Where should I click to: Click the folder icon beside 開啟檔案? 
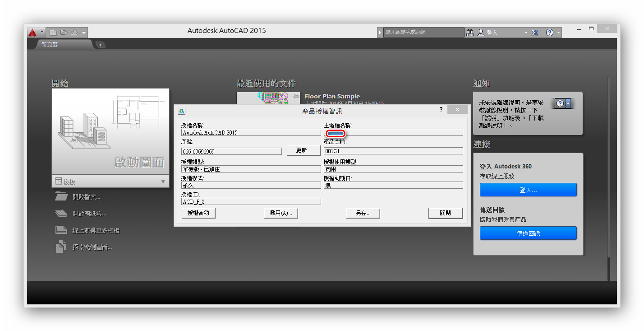61,196
